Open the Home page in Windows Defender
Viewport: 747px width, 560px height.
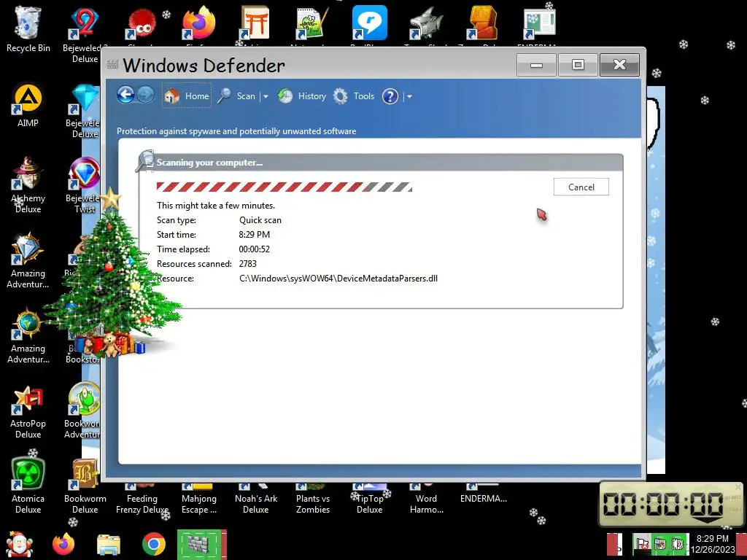187,96
